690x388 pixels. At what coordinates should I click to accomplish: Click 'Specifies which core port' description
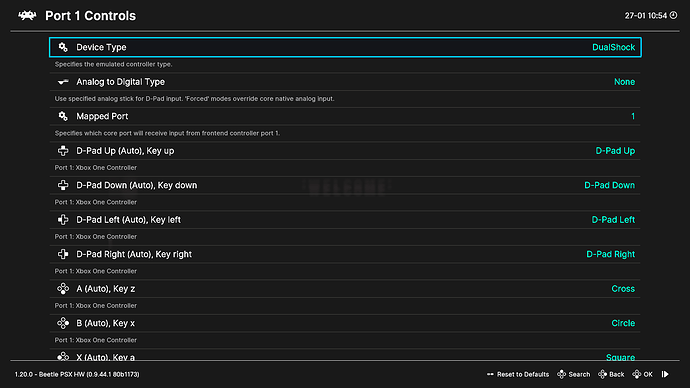pos(167,133)
